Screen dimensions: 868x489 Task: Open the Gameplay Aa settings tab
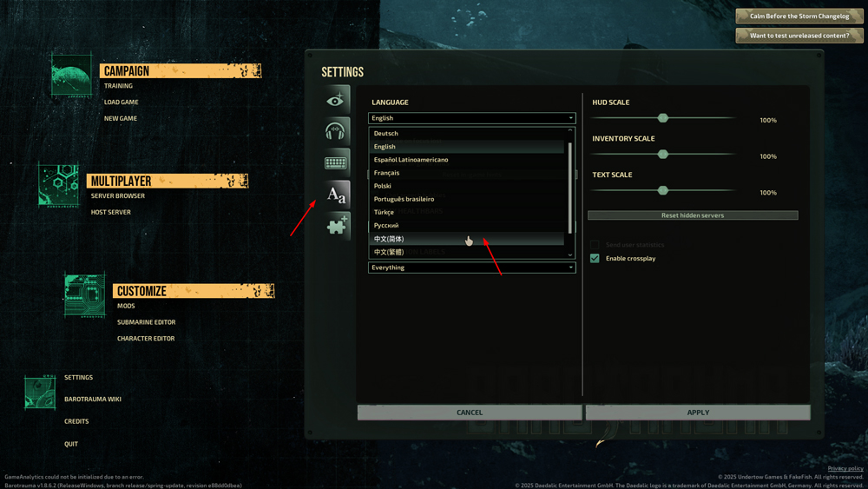point(337,195)
